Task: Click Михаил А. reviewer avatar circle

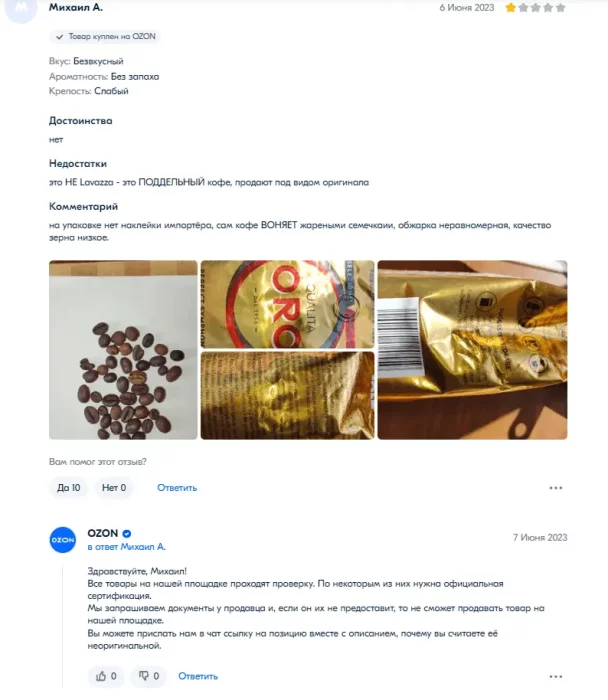Action: [x=21, y=8]
